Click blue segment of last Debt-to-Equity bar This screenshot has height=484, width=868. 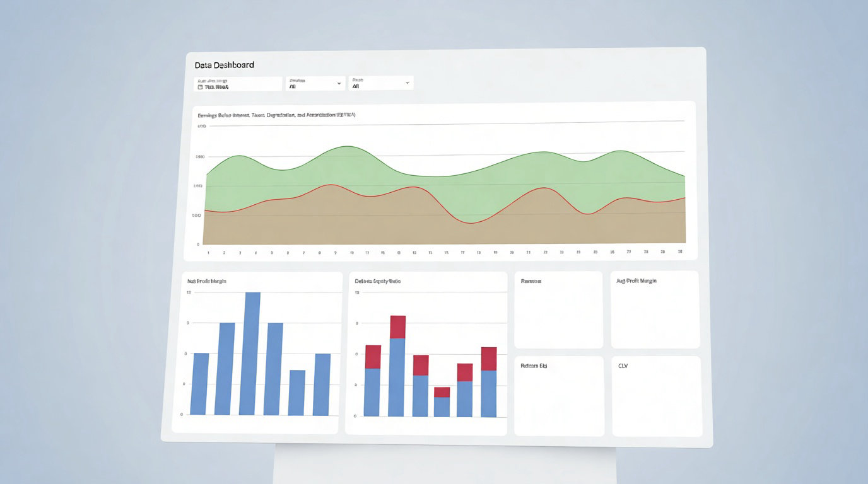pos(489,393)
